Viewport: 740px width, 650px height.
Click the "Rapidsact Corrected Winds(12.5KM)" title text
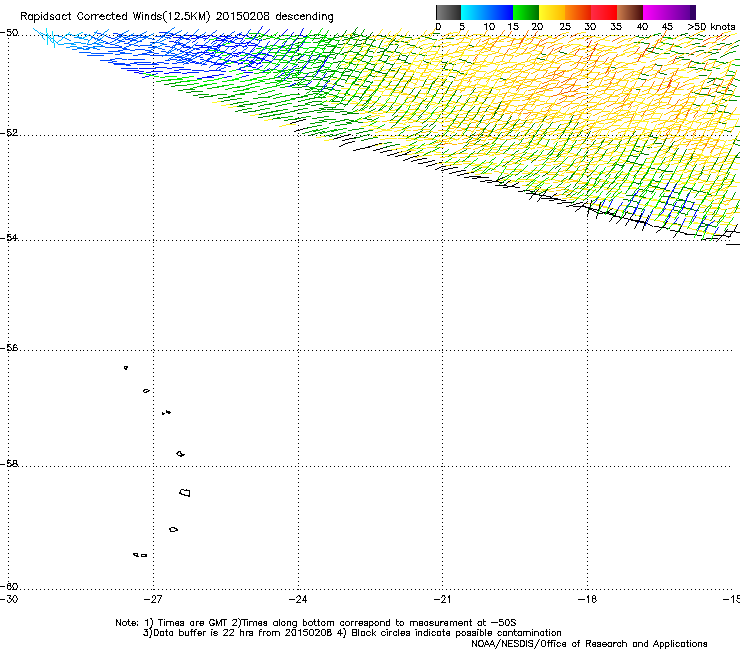115,17
